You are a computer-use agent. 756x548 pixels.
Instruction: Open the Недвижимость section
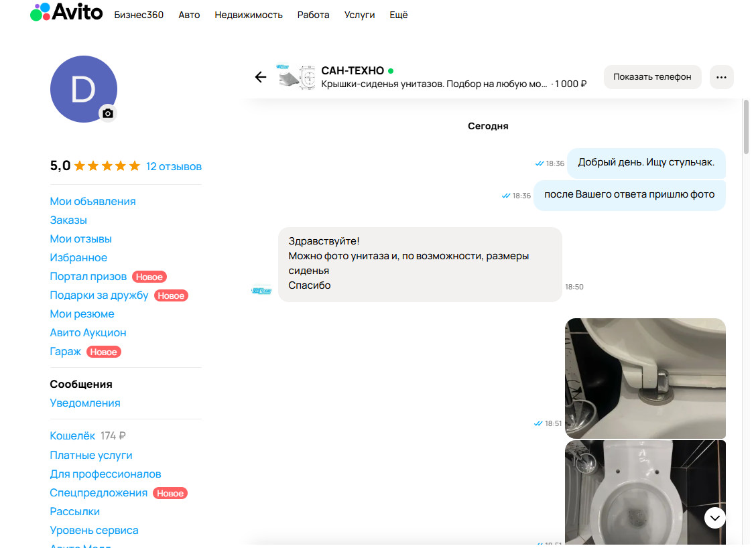(x=249, y=15)
